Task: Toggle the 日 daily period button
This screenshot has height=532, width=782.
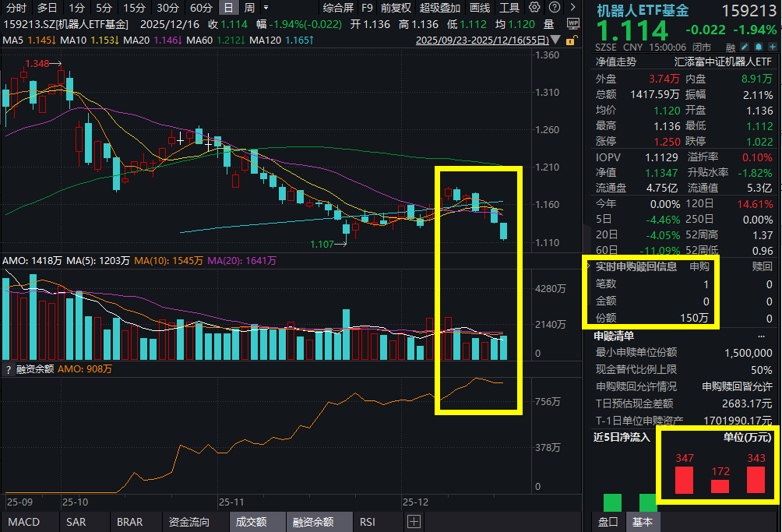Action: tap(227, 8)
